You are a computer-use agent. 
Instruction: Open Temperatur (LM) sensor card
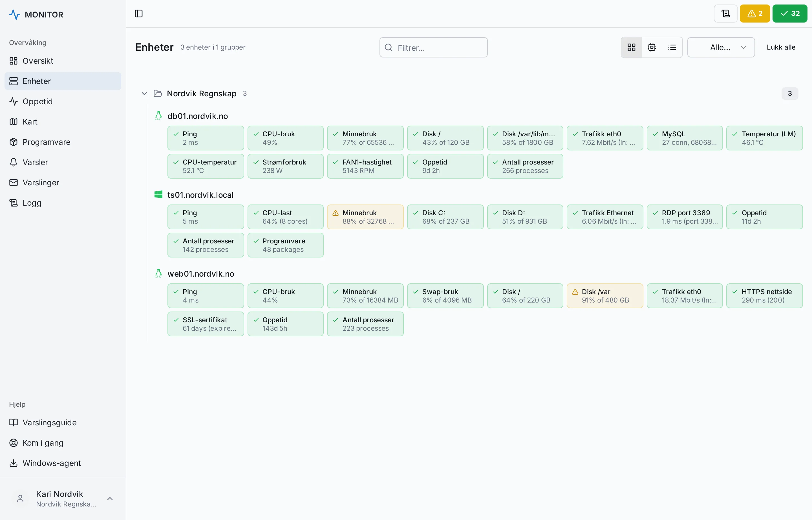(764, 138)
